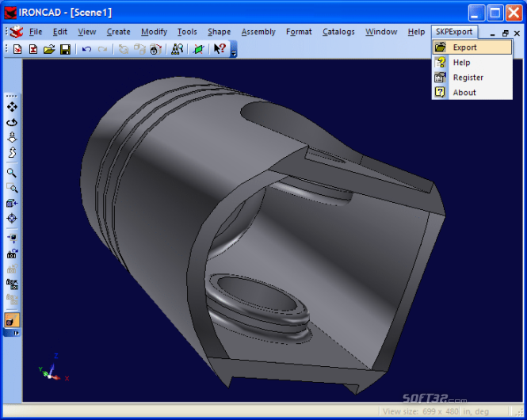Open the Assembly menu
Viewport: 527px width, 420px height.
pyautogui.click(x=258, y=32)
